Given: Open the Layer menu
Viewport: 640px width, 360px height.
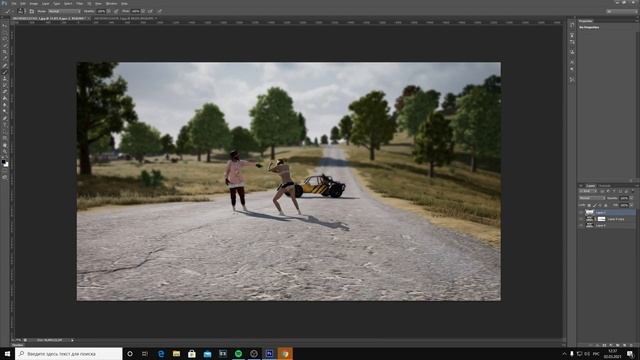Looking at the screenshot, I should 46,4.
